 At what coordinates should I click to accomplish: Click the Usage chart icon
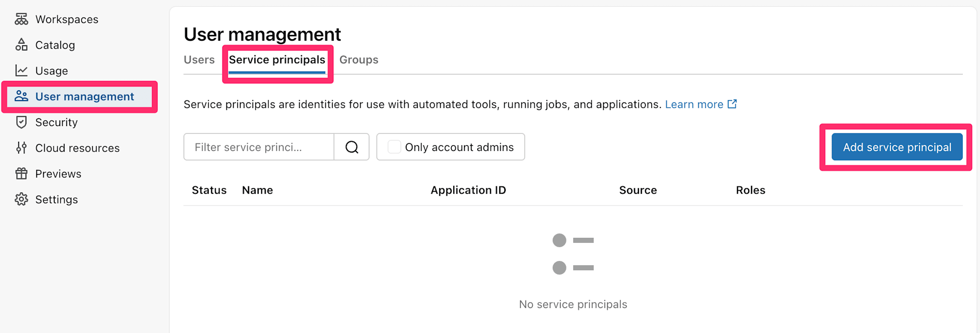pos(22,71)
